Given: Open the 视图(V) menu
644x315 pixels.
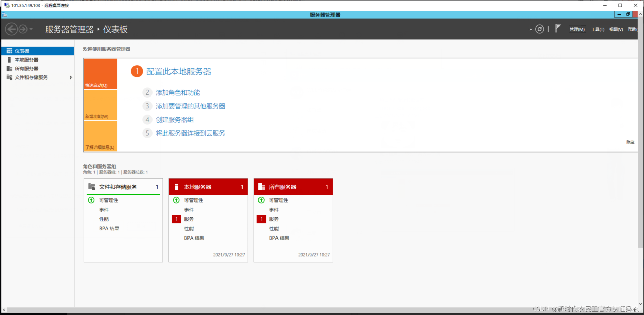Looking at the screenshot, I should [x=616, y=29].
